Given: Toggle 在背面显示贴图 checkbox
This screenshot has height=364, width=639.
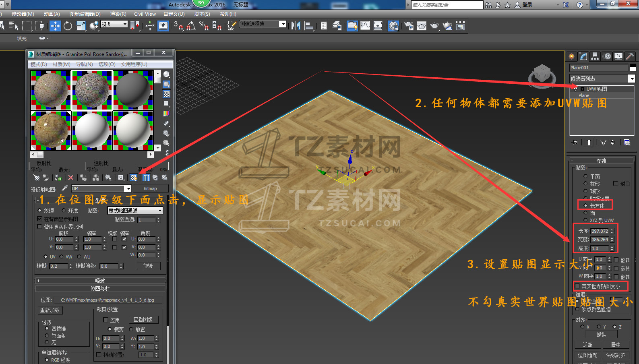Looking at the screenshot, I should pyautogui.click(x=39, y=219).
